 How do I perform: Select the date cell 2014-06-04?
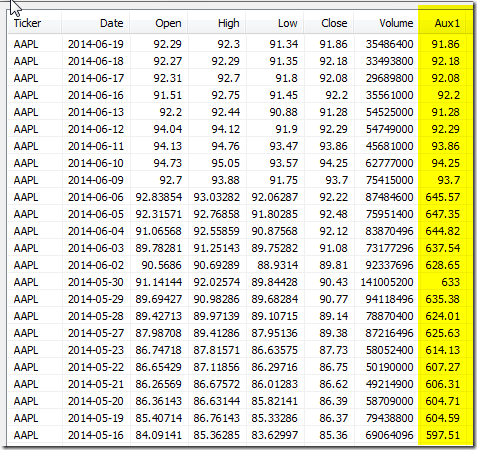96,231
